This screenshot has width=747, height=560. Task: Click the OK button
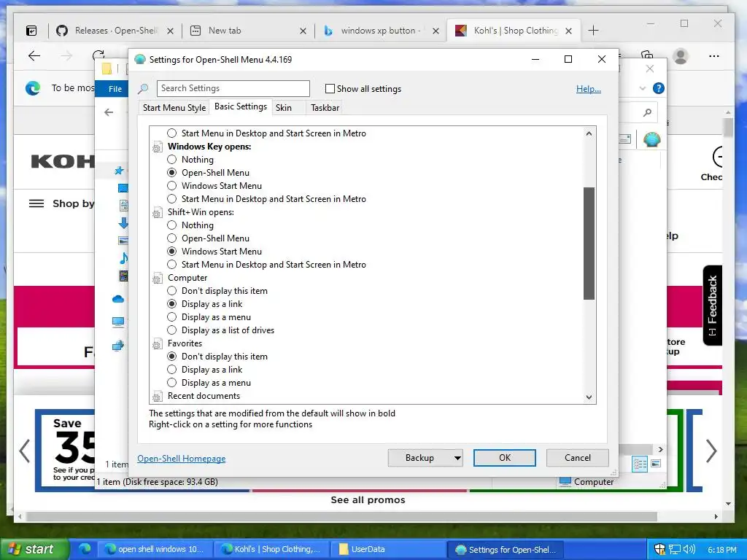point(505,458)
